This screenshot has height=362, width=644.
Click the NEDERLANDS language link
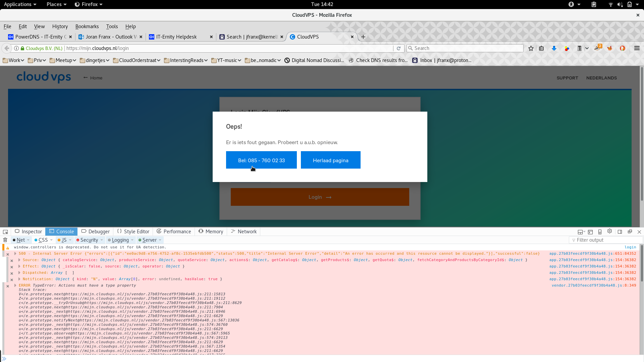tap(601, 78)
